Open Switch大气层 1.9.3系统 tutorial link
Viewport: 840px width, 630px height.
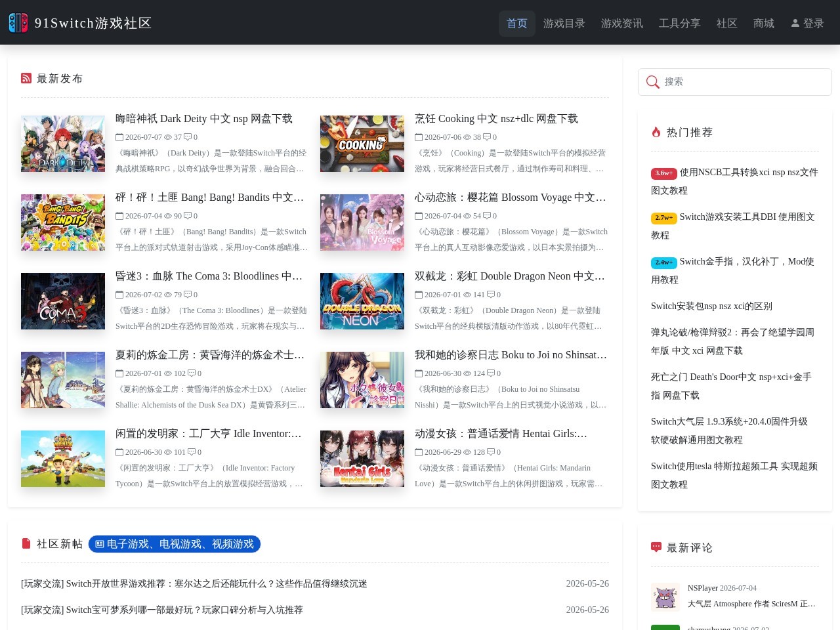(x=729, y=430)
